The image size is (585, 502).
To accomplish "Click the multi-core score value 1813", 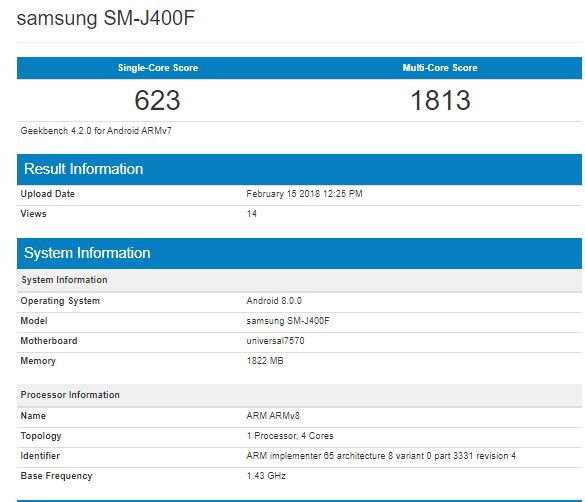I will click(440, 100).
